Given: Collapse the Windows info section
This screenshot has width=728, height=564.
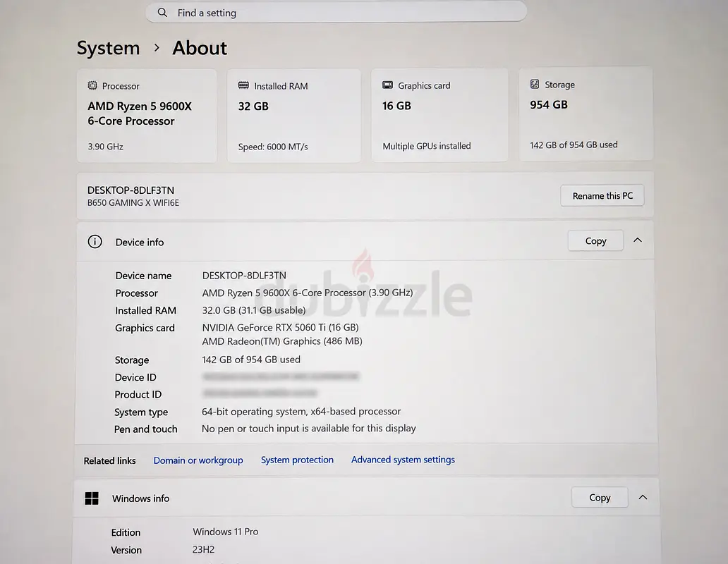Looking at the screenshot, I should (643, 497).
